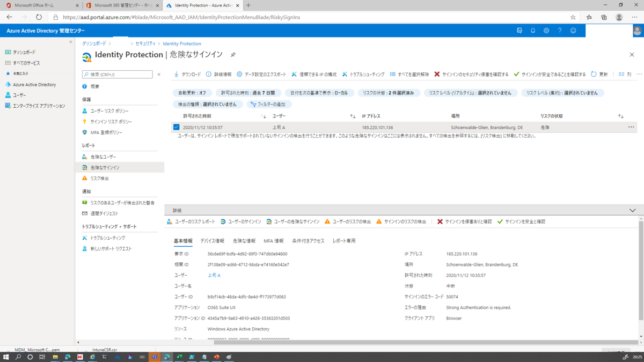Image resolution: width=644 pixels, height=362 pixels.
Task: Open リスクの状態 filter pill
Action: (389, 93)
